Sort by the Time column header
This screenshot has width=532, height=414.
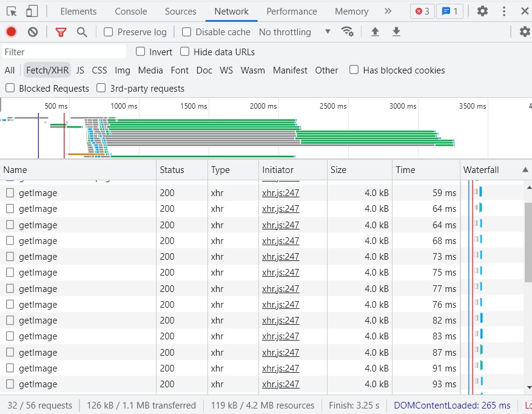(x=426, y=170)
